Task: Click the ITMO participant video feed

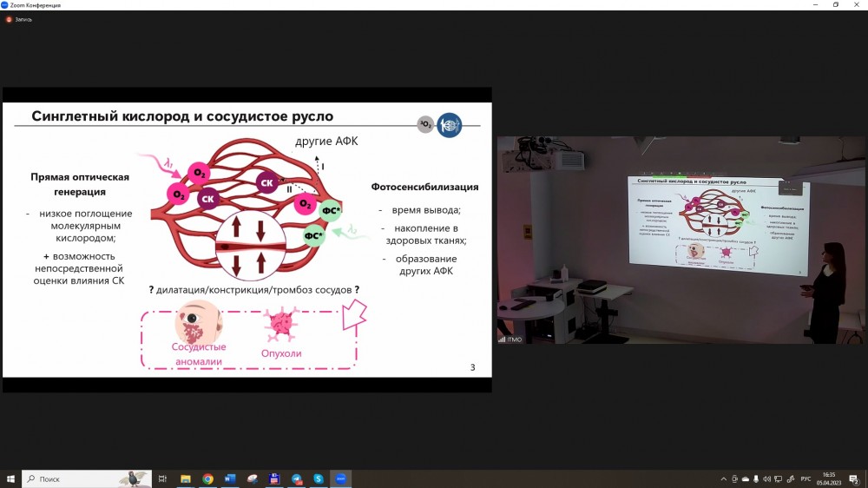Action: [x=681, y=240]
